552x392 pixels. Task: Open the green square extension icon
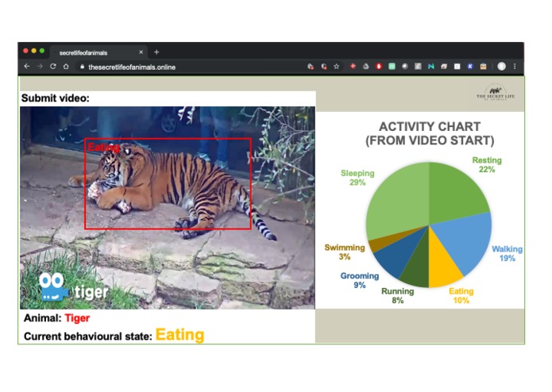tap(392, 66)
